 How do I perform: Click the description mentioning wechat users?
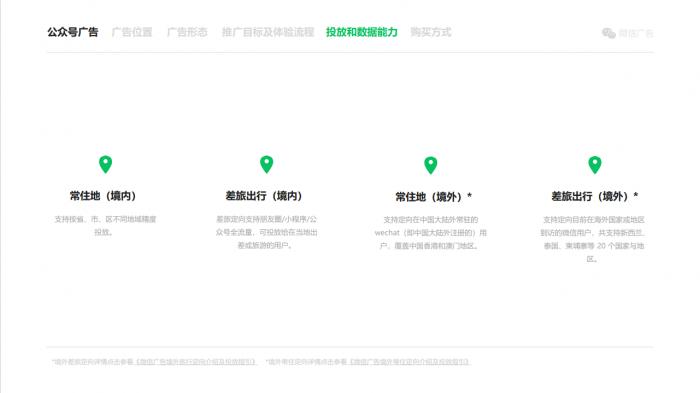pos(431,233)
